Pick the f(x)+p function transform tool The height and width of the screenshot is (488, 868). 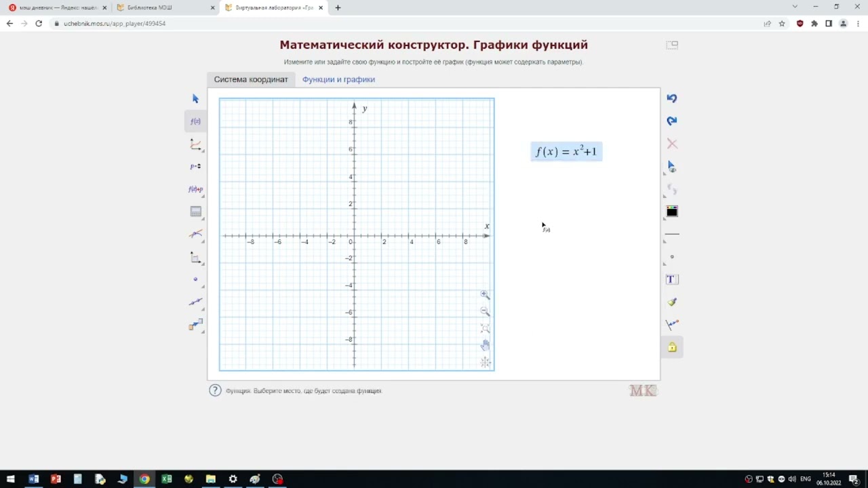[196, 189]
